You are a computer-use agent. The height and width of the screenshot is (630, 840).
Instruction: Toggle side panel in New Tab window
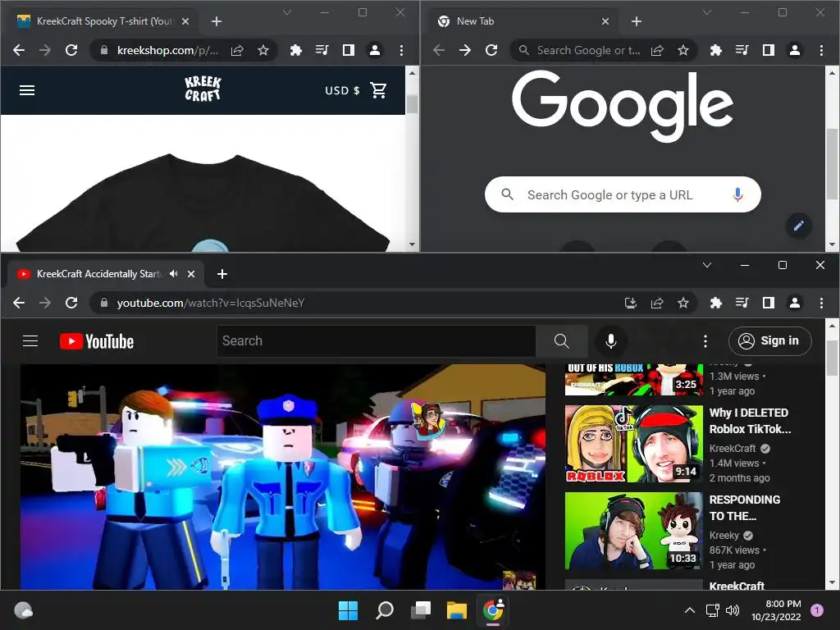pos(768,50)
